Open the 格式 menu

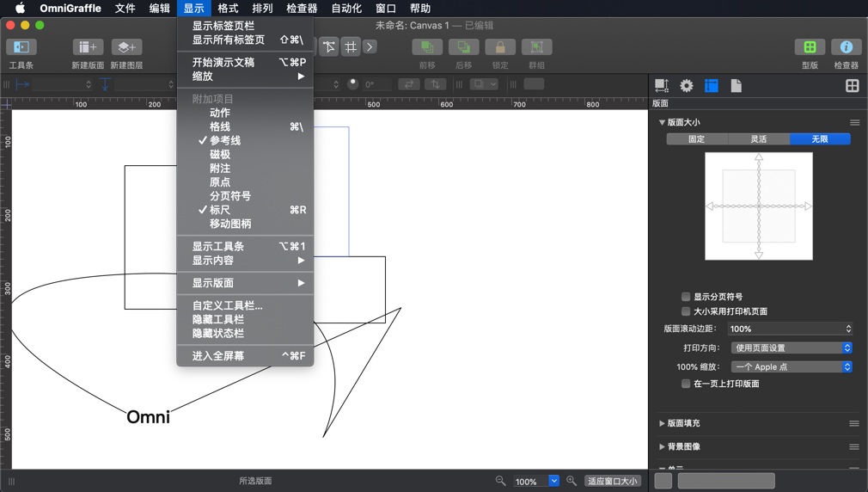click(228, 9)
